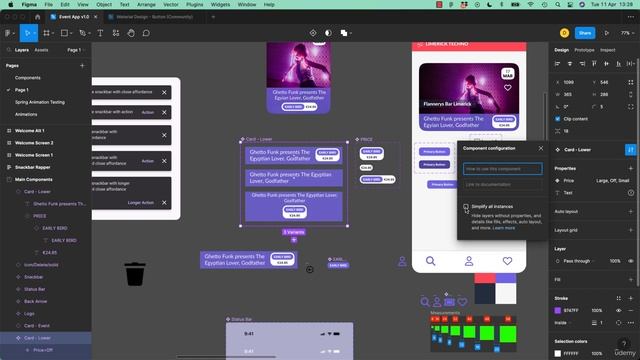Open Pass through blend mode dropdown
This screenshot has width=640, height=360.
[578, 261]
